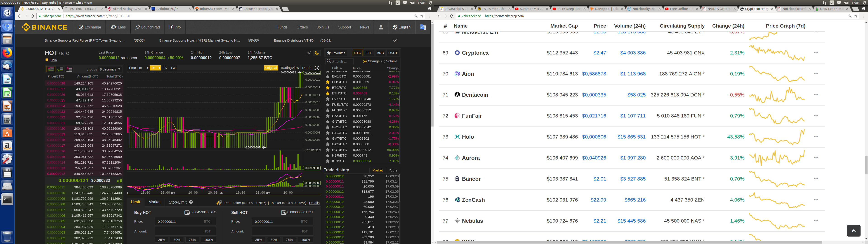Switch to light theme sun icon
This screenshot has width=868, height=244.
[x=309, y=53]
